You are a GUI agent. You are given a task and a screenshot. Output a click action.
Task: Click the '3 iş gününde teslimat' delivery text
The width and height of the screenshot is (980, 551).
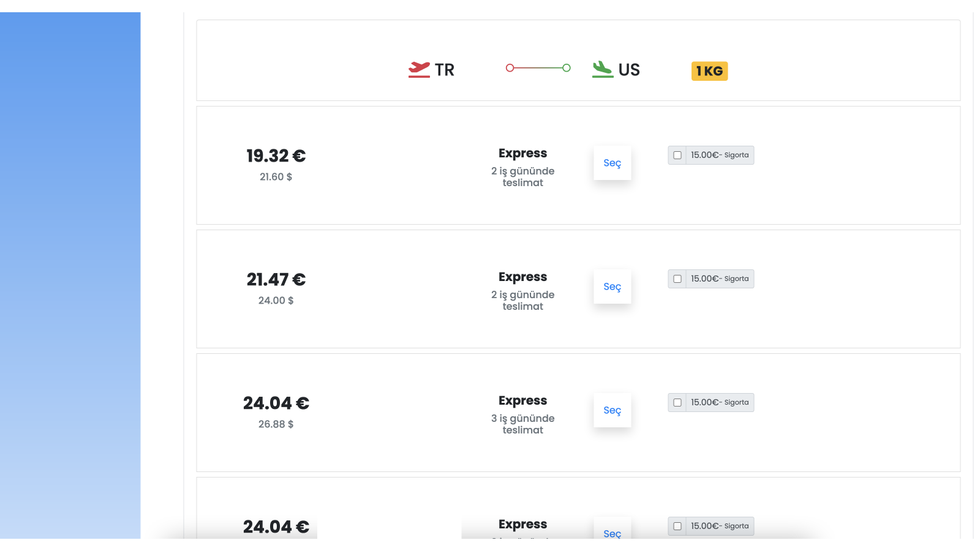[523, 424]
